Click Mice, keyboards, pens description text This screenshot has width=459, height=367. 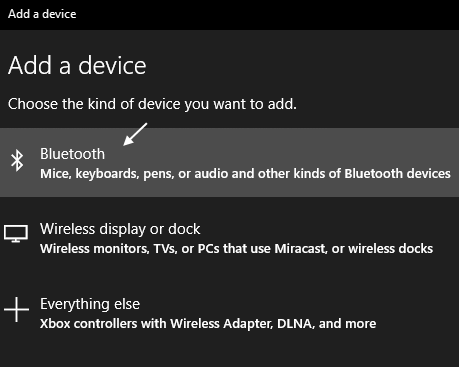click(245, 174)
